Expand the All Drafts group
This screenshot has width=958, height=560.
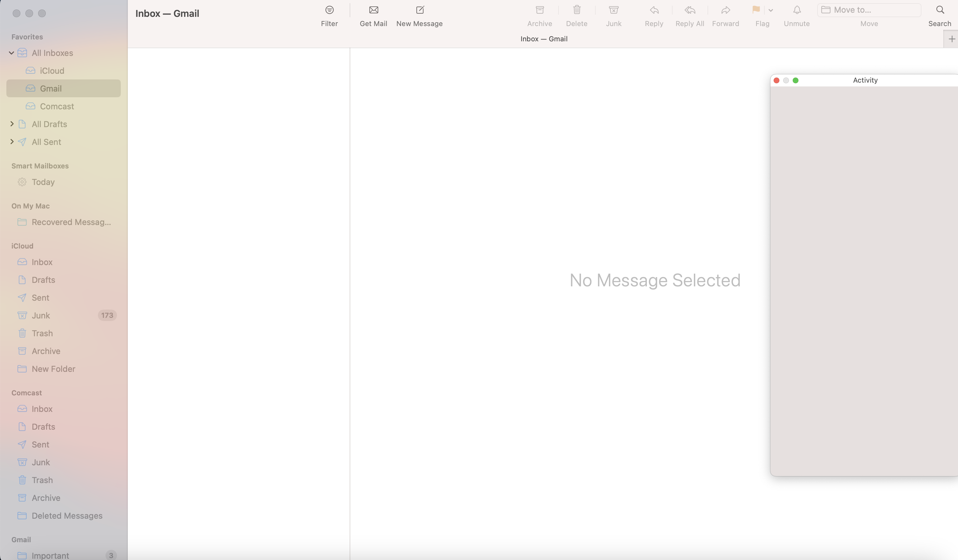tap(12, 124)
